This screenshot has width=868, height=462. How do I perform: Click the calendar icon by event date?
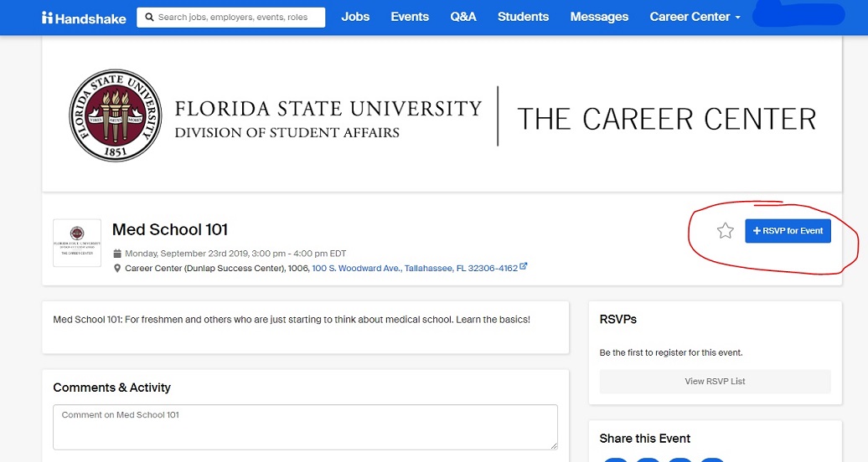[117, 254]
